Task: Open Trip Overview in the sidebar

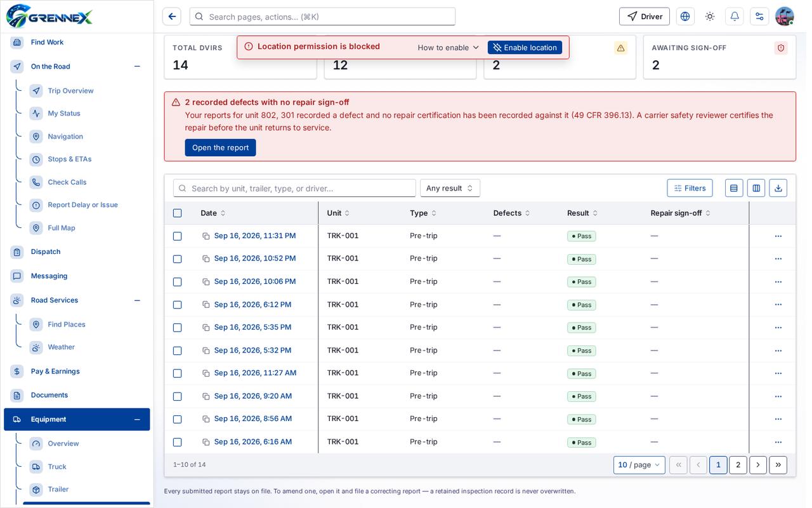Action: coord(70,91)
